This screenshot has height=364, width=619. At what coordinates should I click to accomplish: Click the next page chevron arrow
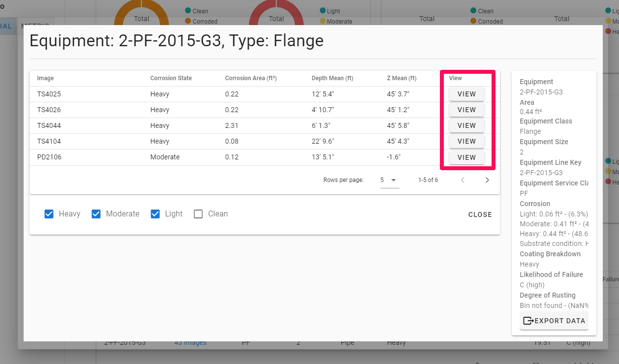pyautogui.click(x=487, y=180)
